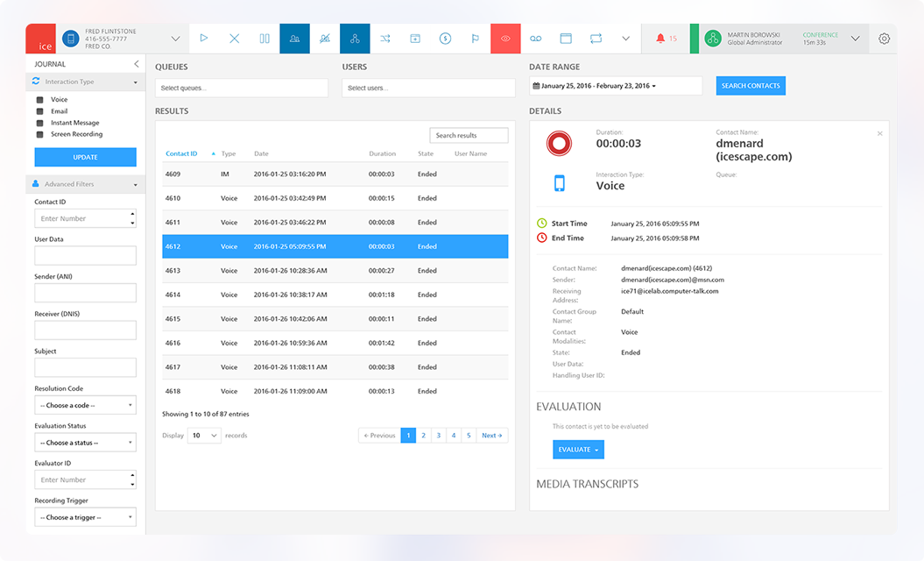Click the window/browser toolbar icon

(x=566, y=39)
